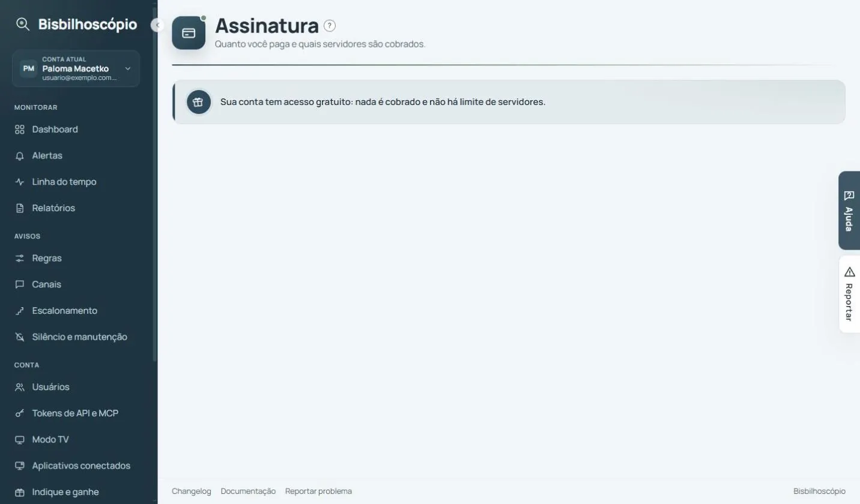This screenshot has height=504, width=860.
Task: Click the Dashboard grid icon
Action: (20, 130)
